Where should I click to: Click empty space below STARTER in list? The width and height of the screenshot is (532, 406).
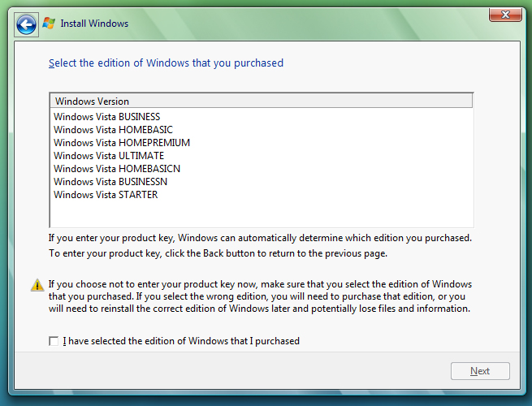click(x=262, y=214)
